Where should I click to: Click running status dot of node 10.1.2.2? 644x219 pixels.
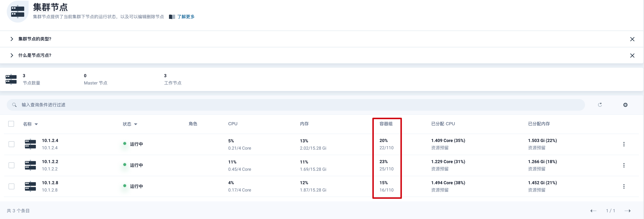pyautogui.click(x=125, y=165)
